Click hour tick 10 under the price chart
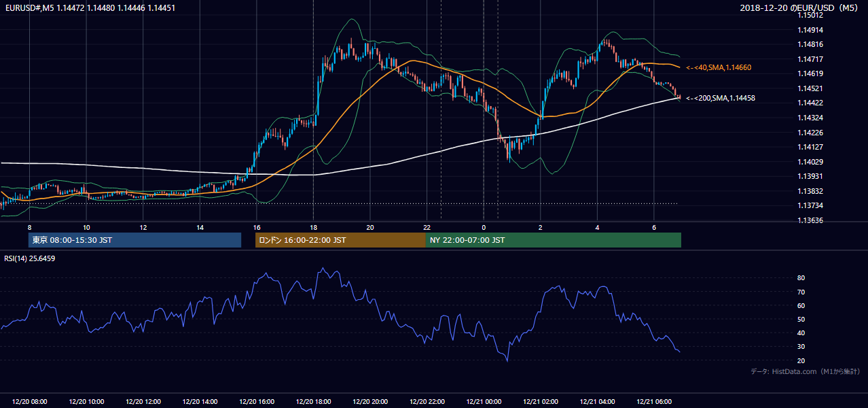 (86, 227)
